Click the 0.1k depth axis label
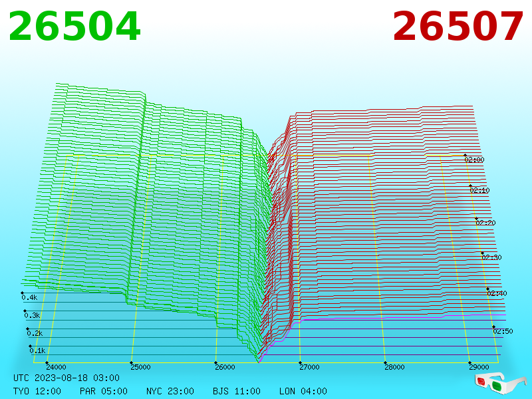 [37, 350]
